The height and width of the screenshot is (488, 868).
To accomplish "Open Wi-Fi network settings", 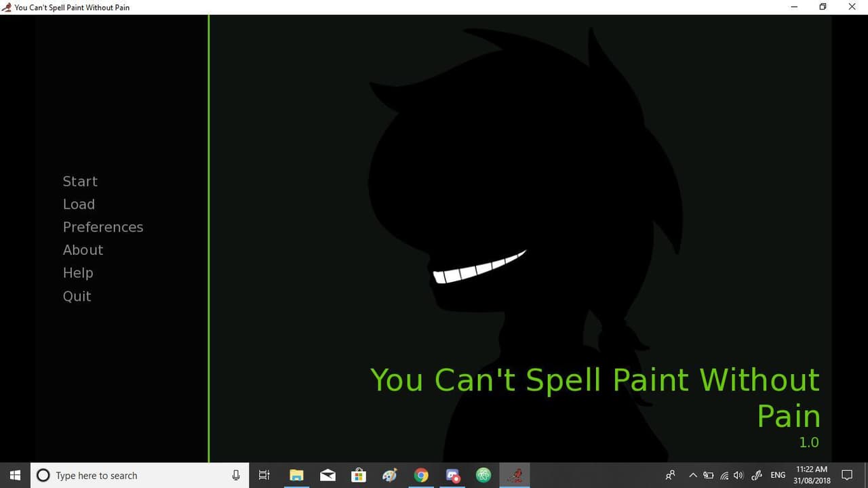I will (724, 475).
